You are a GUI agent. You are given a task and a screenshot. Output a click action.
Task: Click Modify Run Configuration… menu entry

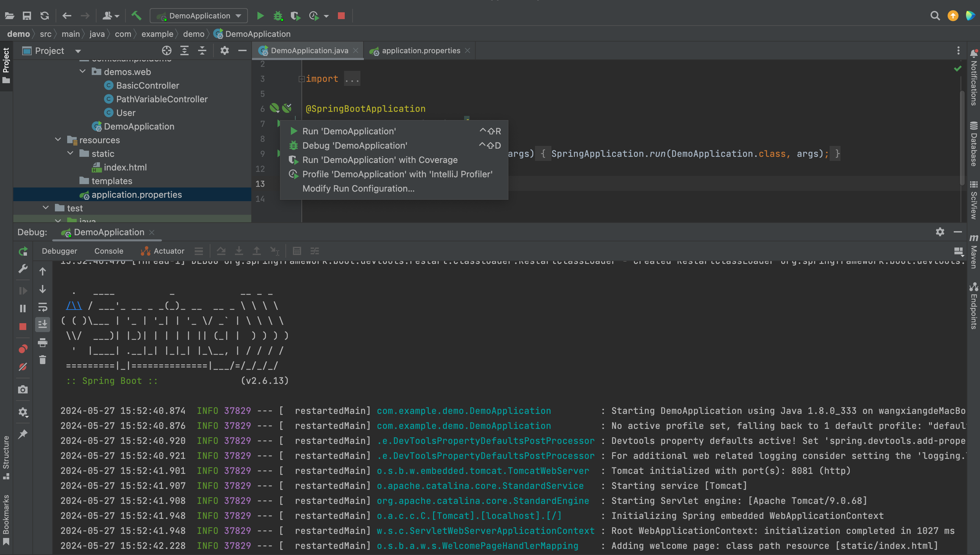click(x=358, y=189)
